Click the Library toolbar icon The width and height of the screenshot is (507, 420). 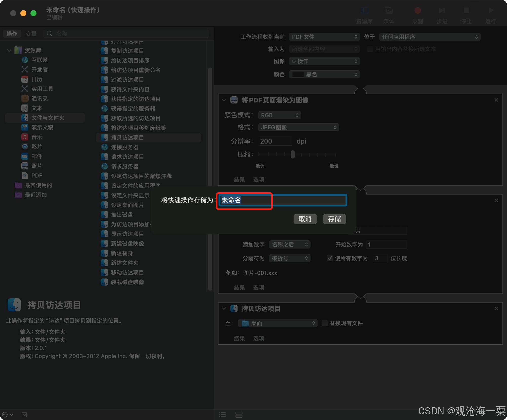click(364, 11)
